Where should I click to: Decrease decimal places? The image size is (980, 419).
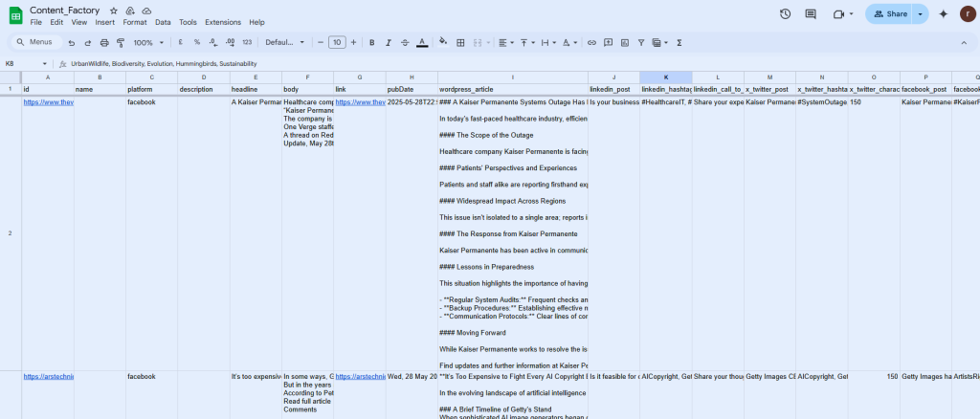[x=213, y=42]
